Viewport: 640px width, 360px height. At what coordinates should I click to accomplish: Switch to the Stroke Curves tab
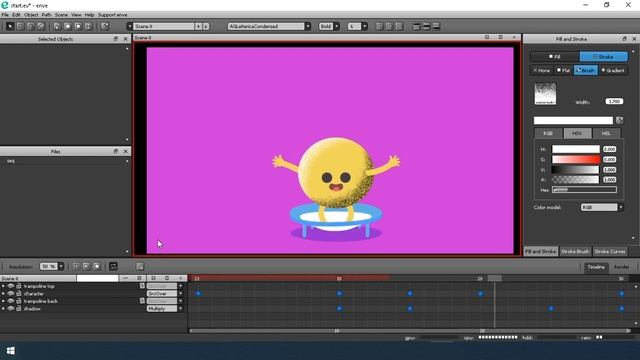click(x=610, y=251)
